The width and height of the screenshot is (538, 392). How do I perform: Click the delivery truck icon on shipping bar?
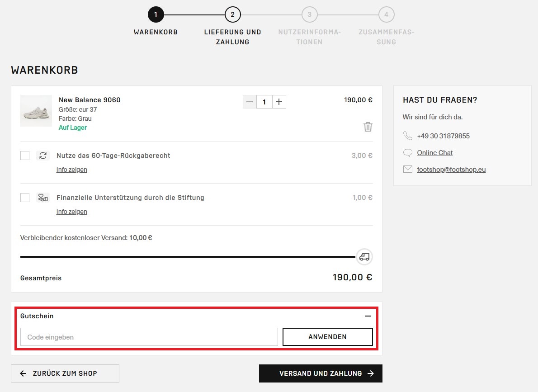tap(364, 257)
